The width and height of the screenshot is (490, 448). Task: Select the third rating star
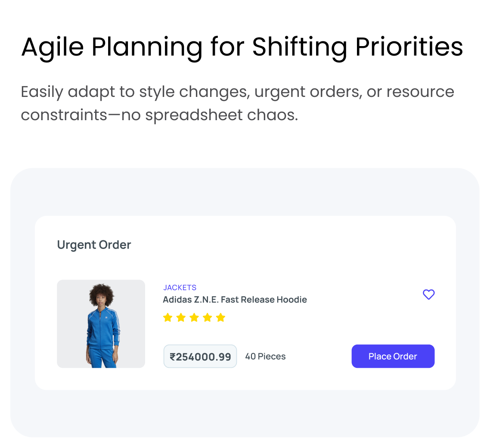194,318
